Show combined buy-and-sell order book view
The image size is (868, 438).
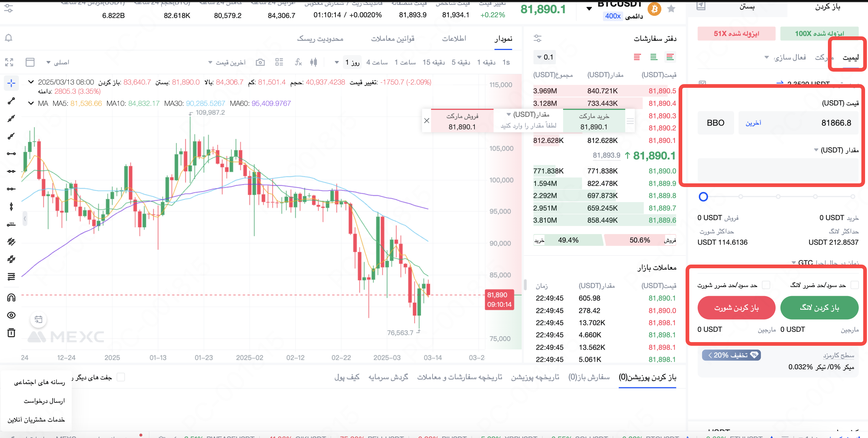point(670,57)
